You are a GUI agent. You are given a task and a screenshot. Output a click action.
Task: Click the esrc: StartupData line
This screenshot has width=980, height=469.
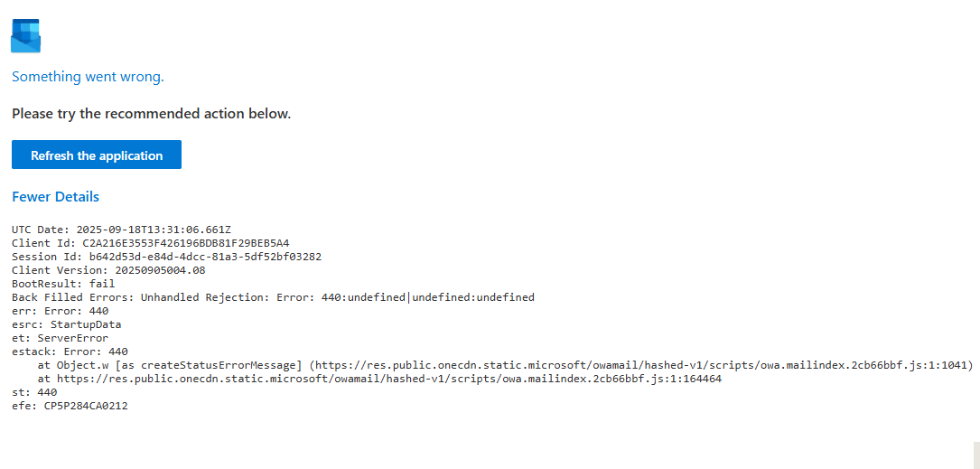click(67, 324)
